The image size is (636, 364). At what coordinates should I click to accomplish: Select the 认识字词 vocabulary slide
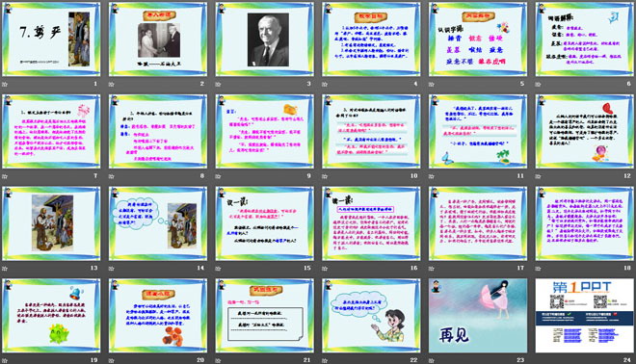click(x=478, y=39)
